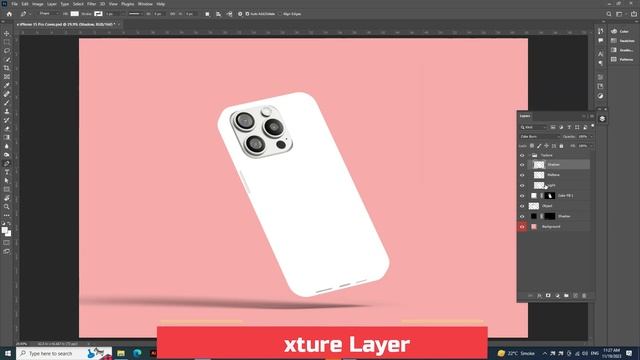Open the Window menu
Viewport: 640px width, 360px height.
coord(145,4)
